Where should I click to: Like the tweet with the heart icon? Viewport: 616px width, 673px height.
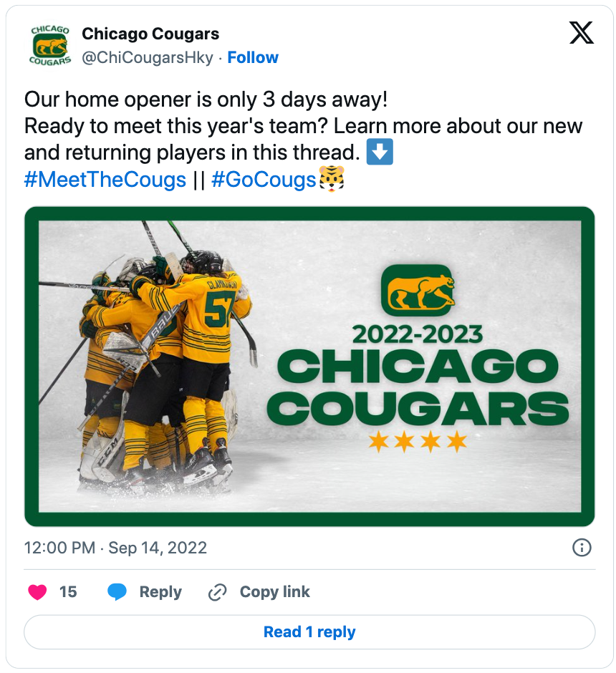37,592
